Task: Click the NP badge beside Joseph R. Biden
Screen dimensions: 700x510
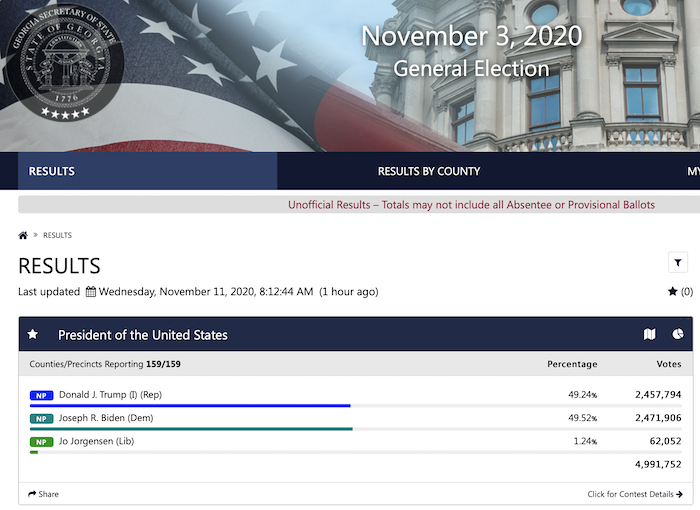Action: 42,418
